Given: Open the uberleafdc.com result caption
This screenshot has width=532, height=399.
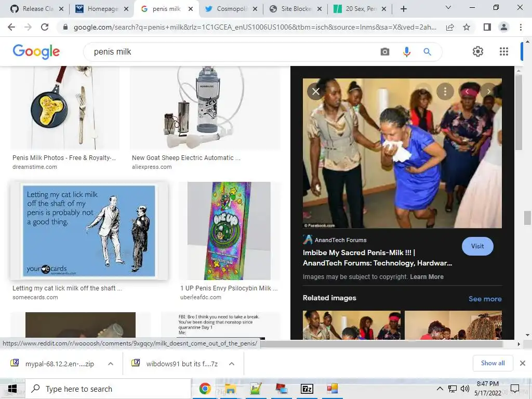Looking at the screenshot, I should [229, 292].
